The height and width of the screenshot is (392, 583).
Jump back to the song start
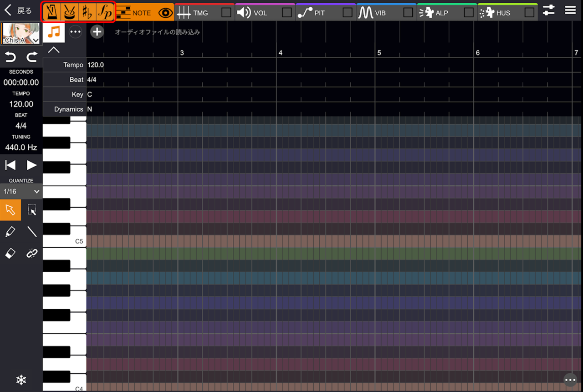point(10,165)
